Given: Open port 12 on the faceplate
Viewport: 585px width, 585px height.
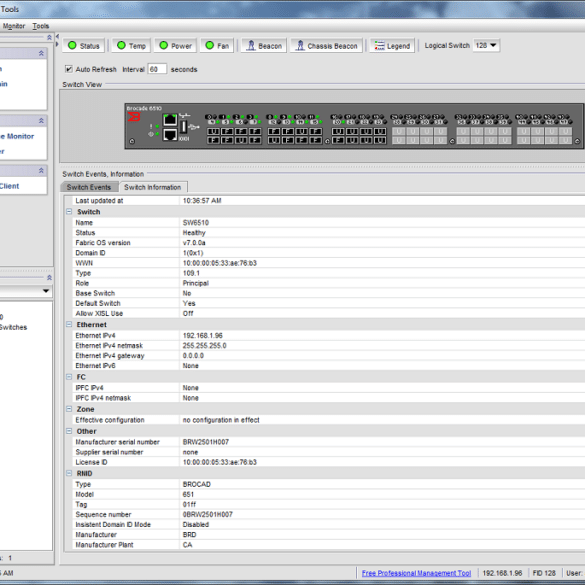Looking at the screenshot, I should pos(274,140).
